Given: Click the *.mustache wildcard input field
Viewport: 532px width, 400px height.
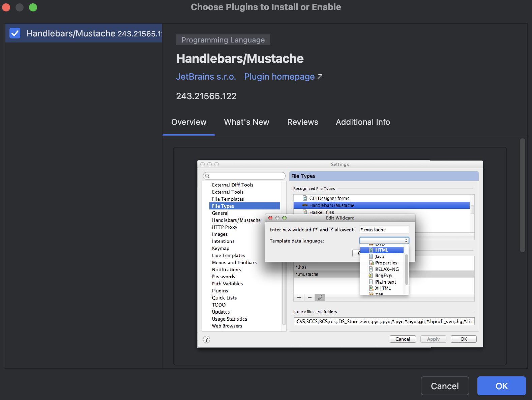Looking at the screenshot, I should click(x=384, y=230).
